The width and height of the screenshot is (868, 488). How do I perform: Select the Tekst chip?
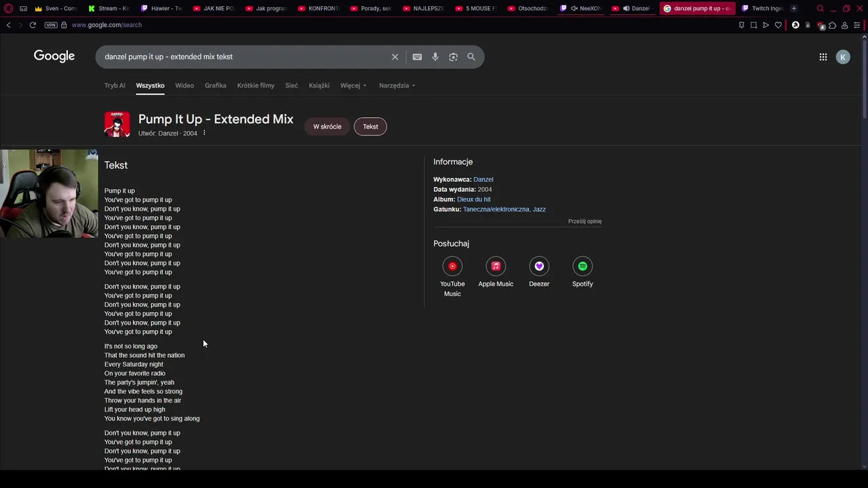point(370,127)
